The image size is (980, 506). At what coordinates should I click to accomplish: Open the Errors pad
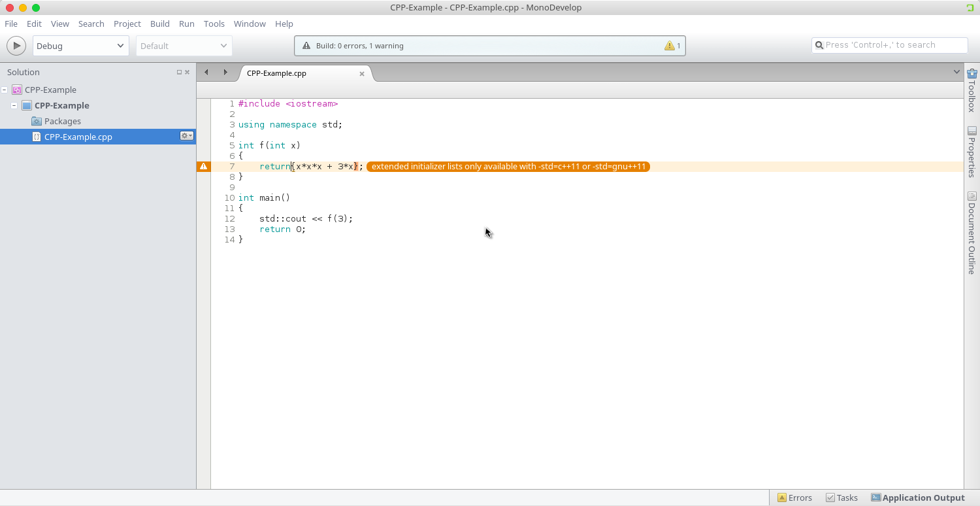pyautogui.click(x=795, y=498)
